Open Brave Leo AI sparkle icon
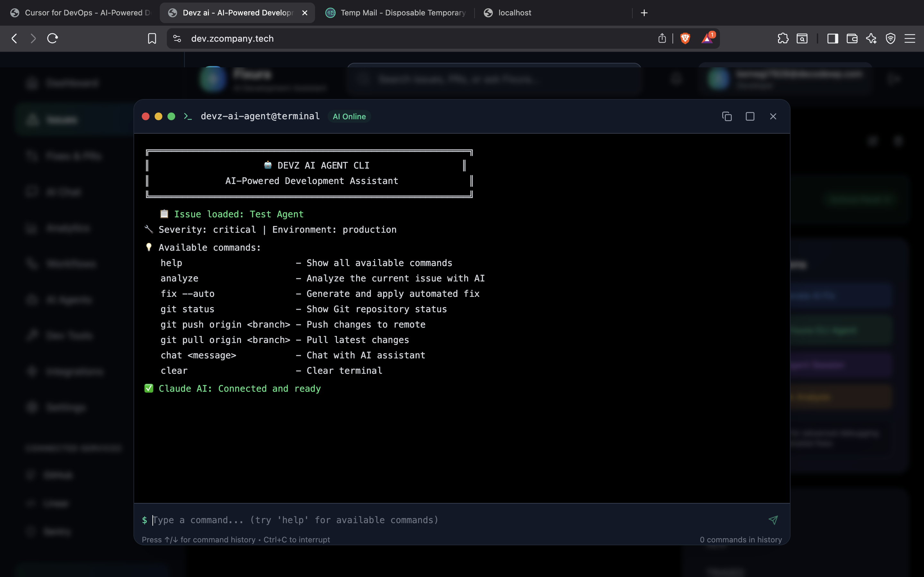This screenshot has height=577, width=924. tap(871, 38)
